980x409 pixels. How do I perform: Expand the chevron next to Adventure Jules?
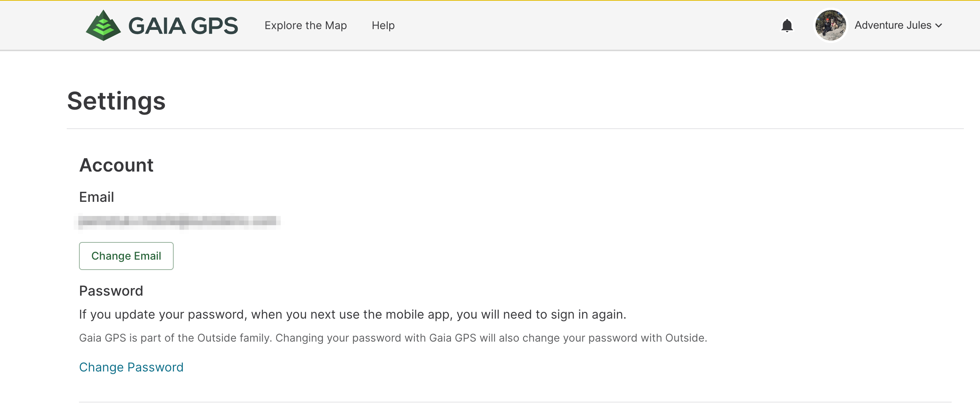pyautogui.click(x=939, y=26)
